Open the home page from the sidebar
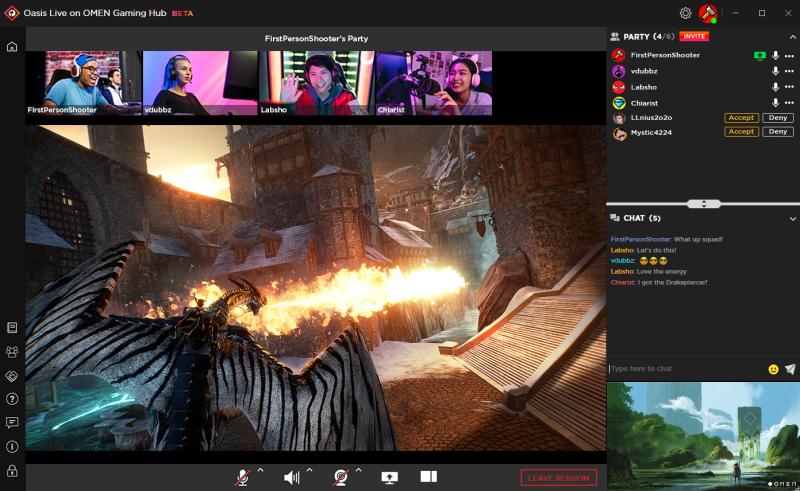This screenshot has height=491, width=800. [x=12, y=47]
